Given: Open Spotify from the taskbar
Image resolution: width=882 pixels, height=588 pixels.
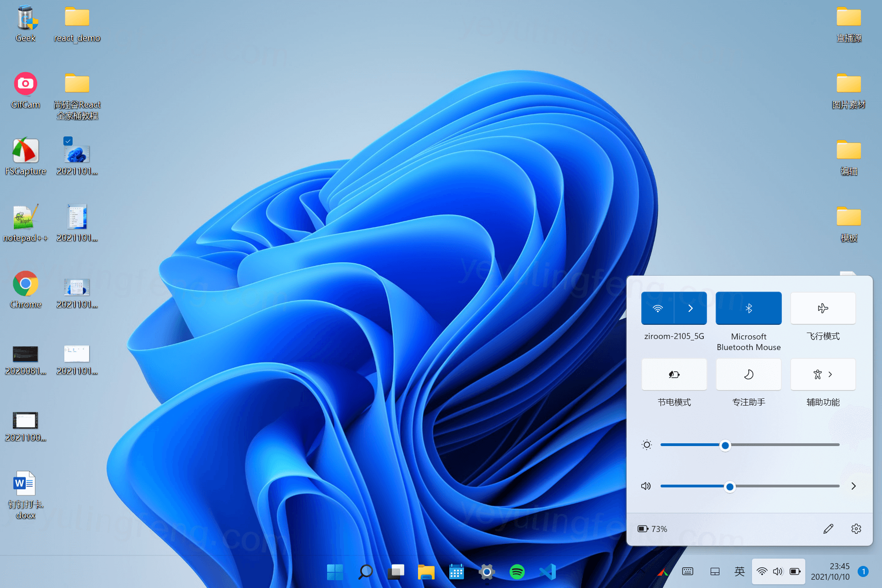Looking at the screenshot, I should pyautogui.click(x=517, y=572).
